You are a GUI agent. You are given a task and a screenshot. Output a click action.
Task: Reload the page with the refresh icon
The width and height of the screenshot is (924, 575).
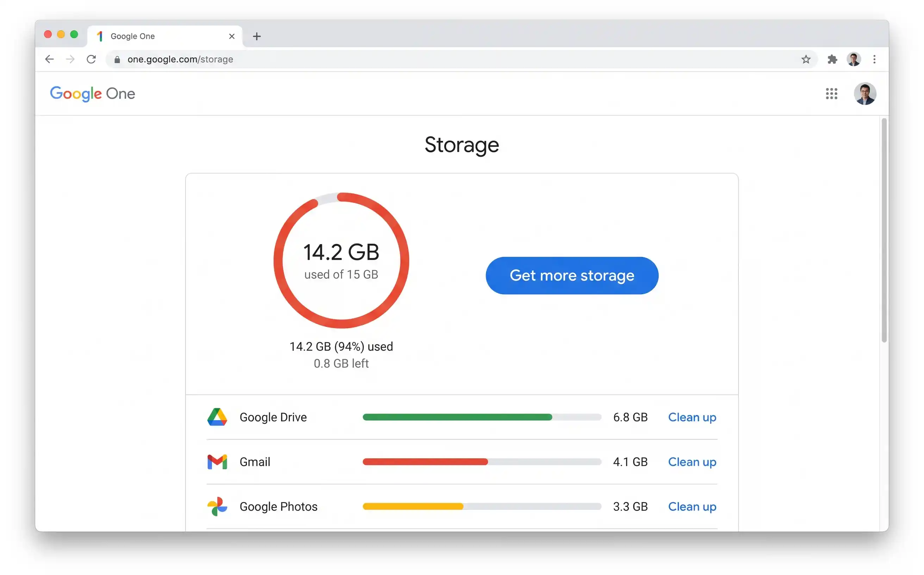pos(91,59)
